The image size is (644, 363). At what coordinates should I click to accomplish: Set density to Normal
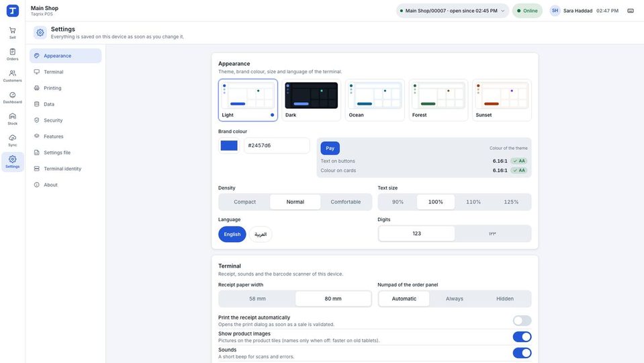coord(295,202)
